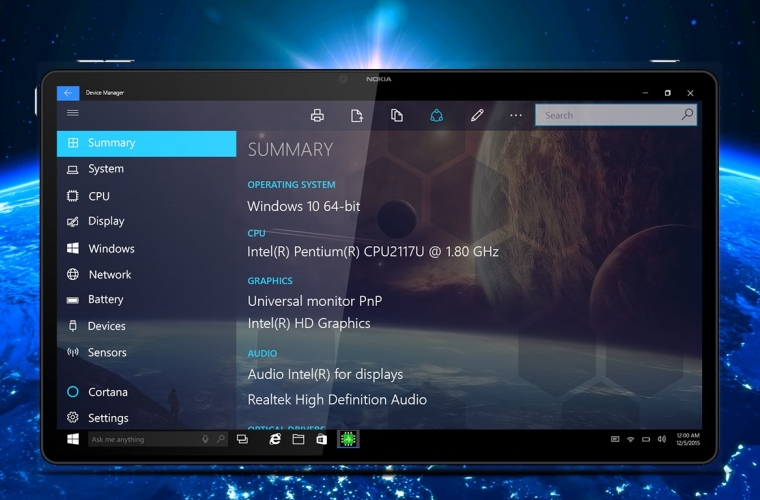Click 'Audio Intel(R) for displays' entry
Viewport: 760px width, 500px height.
(325, 375)
